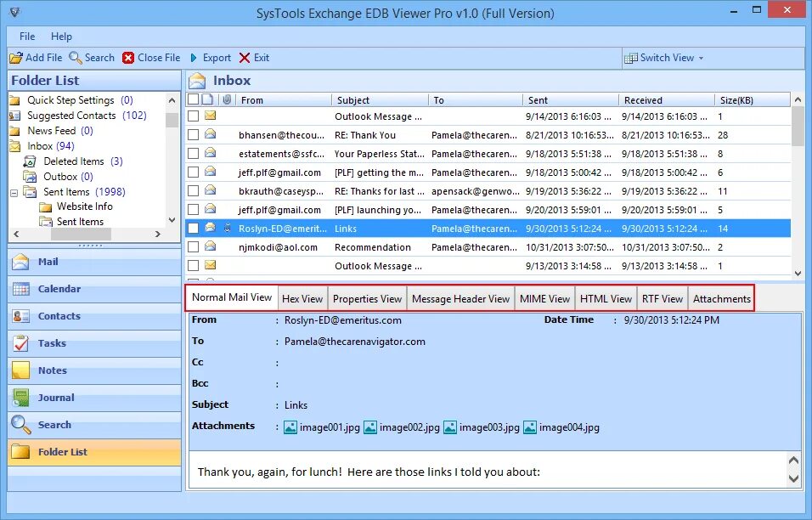Screen dimensions: 812x520
Task: Open the Help menu
Action: coord(61,37)
